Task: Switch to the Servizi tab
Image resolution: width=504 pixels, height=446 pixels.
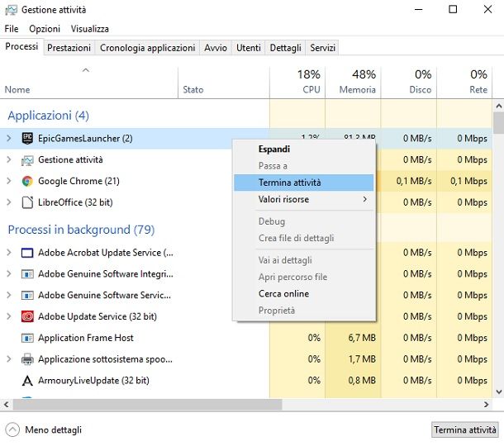Action: pyautogui.click(x=322, y=48)
